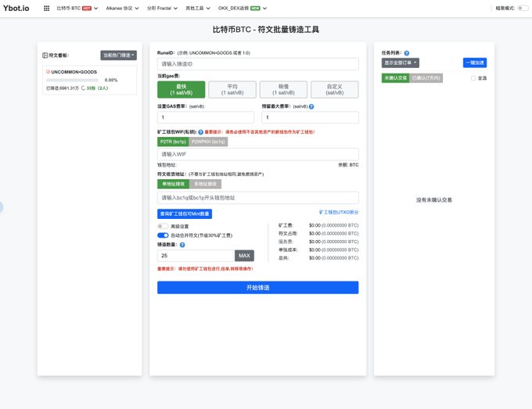Toggle the dark mode switch
Image resolution: width=532 pixels, height=409 pixels.
tap(522, 8)
